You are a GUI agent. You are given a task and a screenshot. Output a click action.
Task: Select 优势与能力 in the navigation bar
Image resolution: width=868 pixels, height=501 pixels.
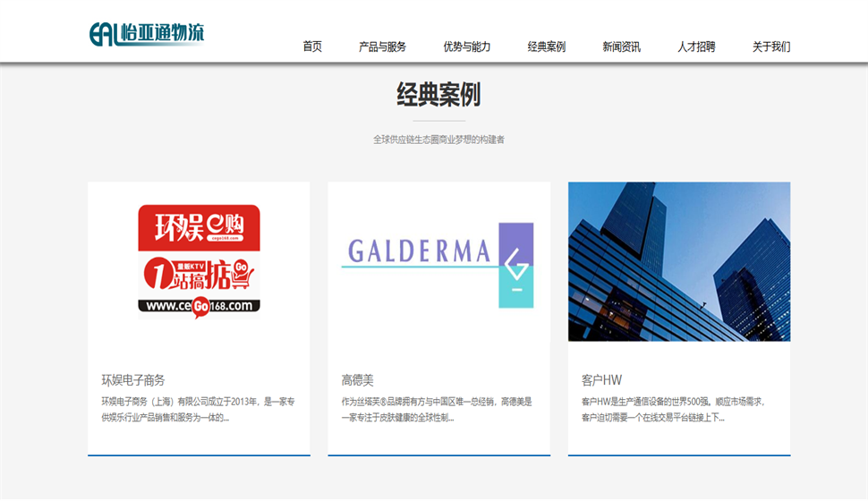466,47
